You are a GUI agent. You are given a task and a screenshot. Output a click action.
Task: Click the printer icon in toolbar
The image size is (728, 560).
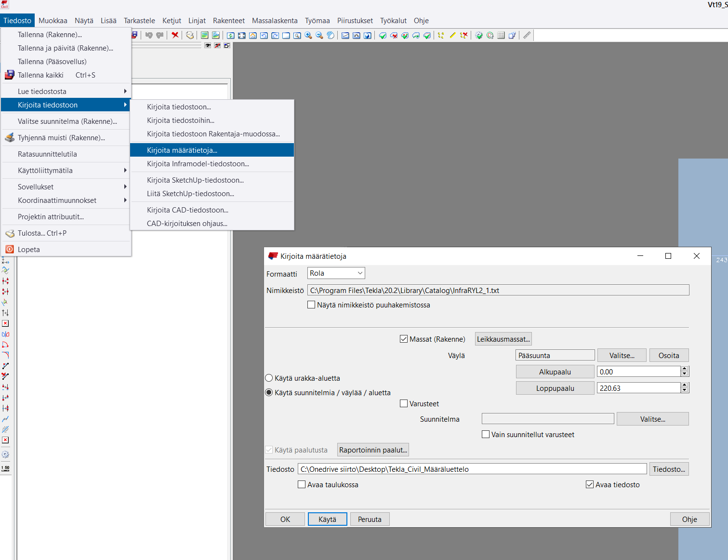point(190,35)
